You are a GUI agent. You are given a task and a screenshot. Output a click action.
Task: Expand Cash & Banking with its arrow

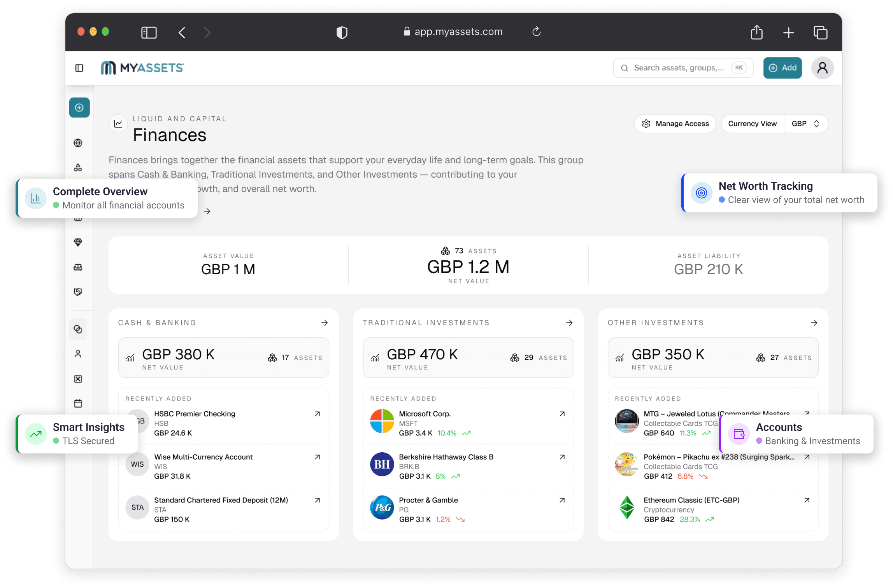point(325,323)
